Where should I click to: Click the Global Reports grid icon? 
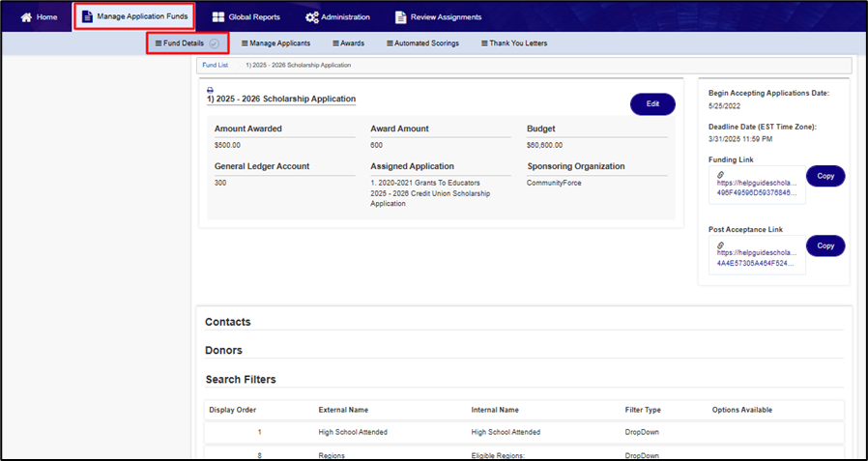(218, 17)
